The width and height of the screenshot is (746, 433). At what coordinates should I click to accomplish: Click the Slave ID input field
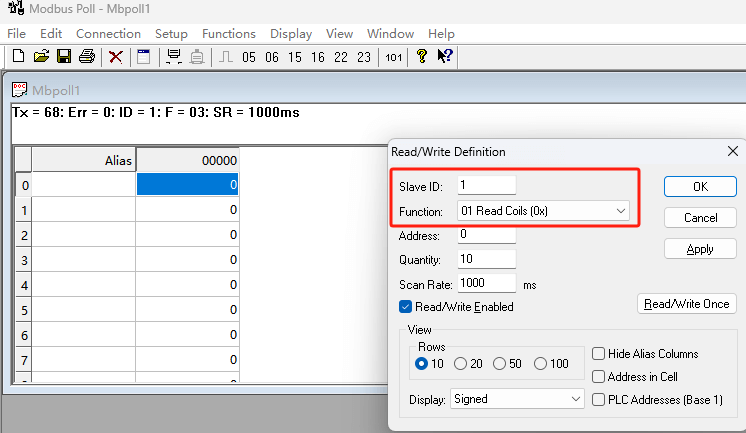click(x=486, y=185)
